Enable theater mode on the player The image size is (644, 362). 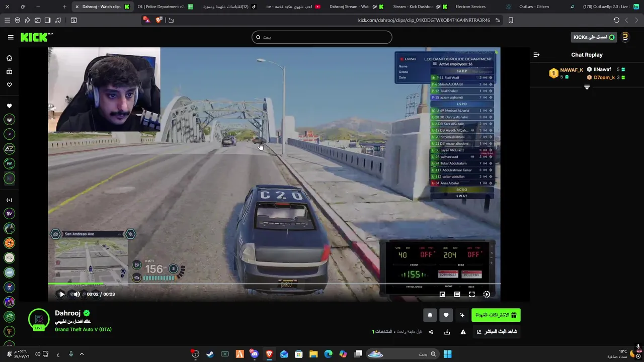[x=457, y=294]
